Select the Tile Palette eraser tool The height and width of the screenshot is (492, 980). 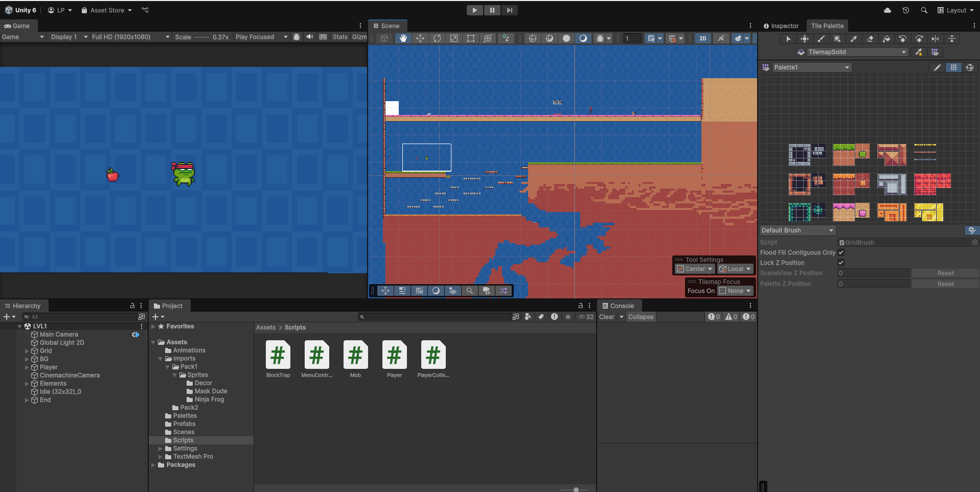click(x=870, y=39)
